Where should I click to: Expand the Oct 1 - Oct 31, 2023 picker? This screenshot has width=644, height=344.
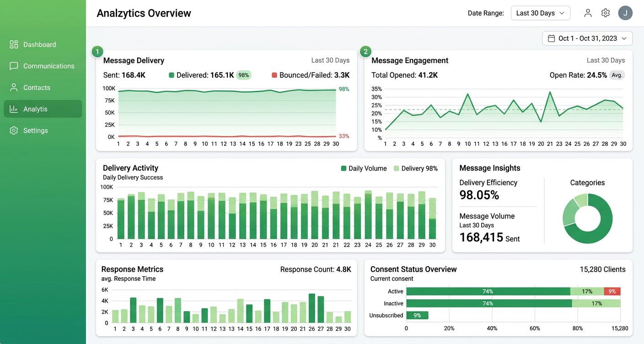click(587, 38)
